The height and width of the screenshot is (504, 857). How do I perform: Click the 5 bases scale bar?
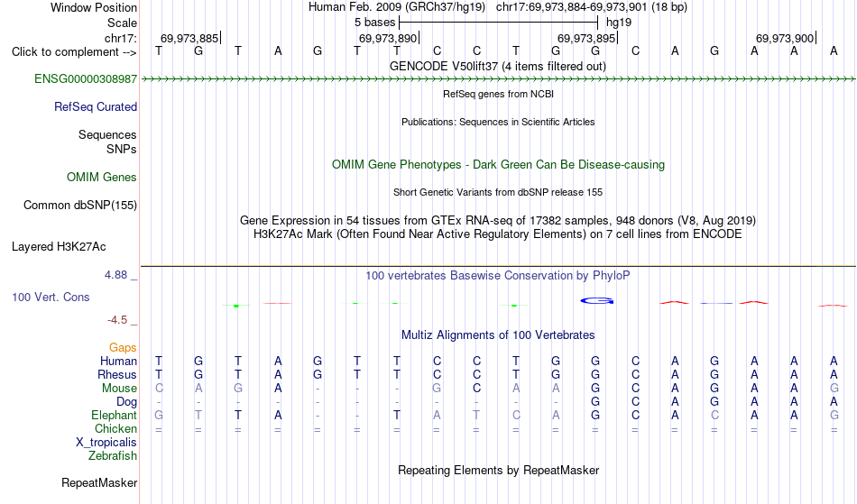click(499, 23)
